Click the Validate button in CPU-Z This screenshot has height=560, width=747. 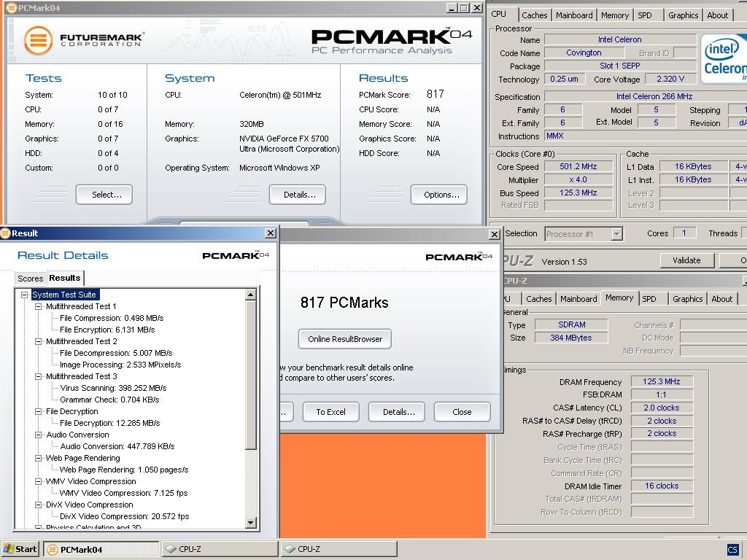[687, 260]
